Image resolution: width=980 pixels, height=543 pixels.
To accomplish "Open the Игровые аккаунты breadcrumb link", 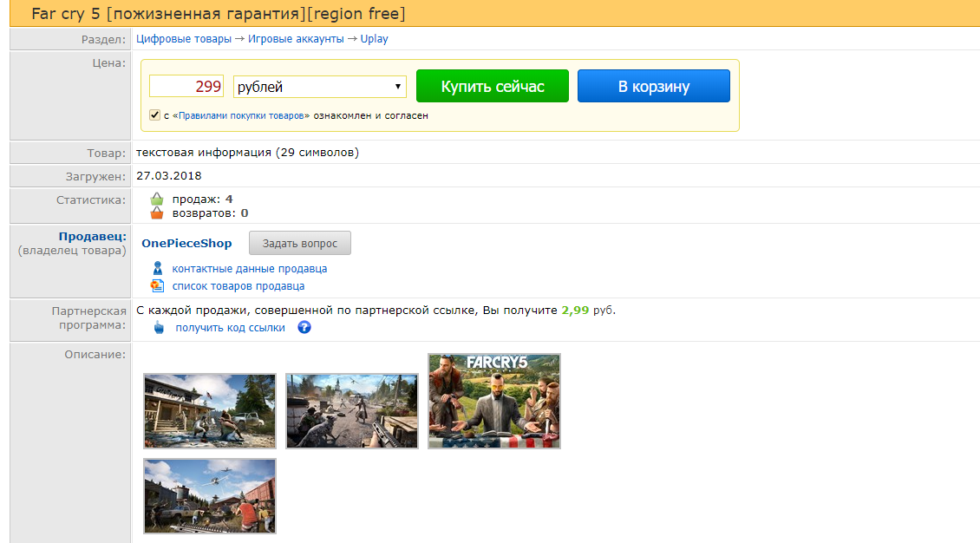I will coord(296,39).
